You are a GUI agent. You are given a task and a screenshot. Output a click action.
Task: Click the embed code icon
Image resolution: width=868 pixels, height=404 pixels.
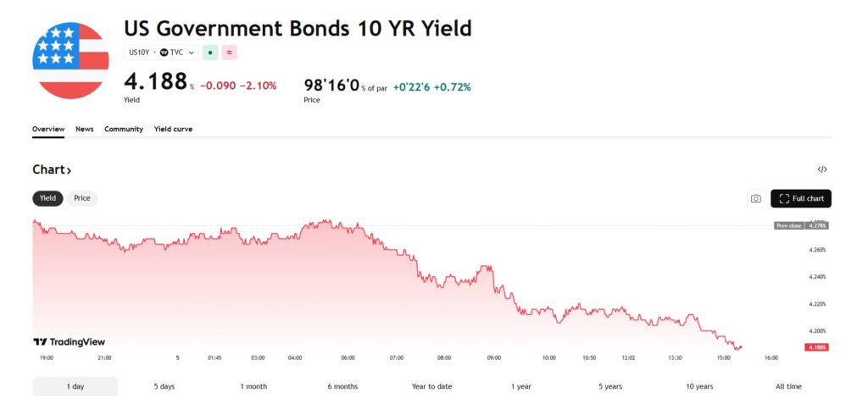coord(822,170)
